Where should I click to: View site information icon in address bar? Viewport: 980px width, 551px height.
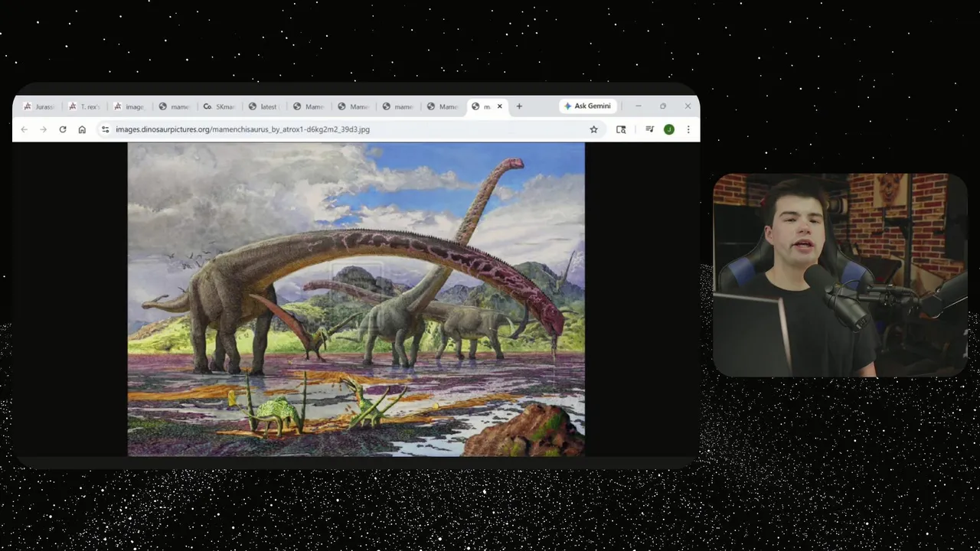point(106,129)
